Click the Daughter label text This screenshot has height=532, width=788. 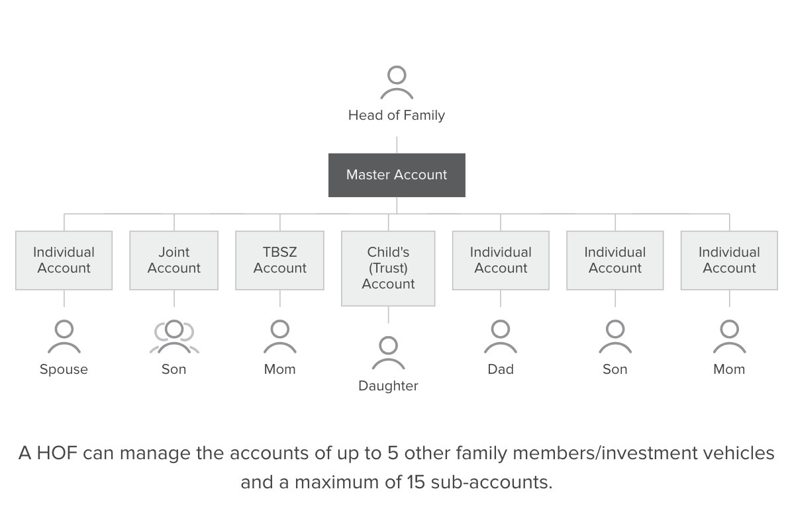point(388,386)
